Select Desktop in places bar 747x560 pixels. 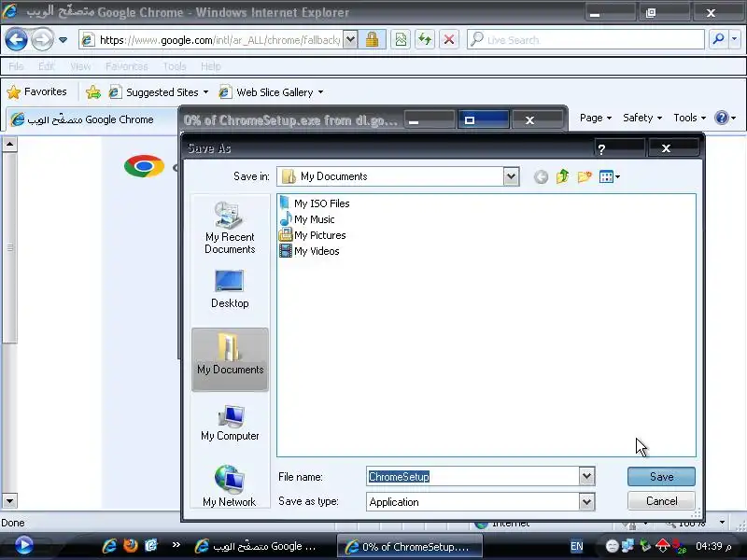click(x=230, y=289)
